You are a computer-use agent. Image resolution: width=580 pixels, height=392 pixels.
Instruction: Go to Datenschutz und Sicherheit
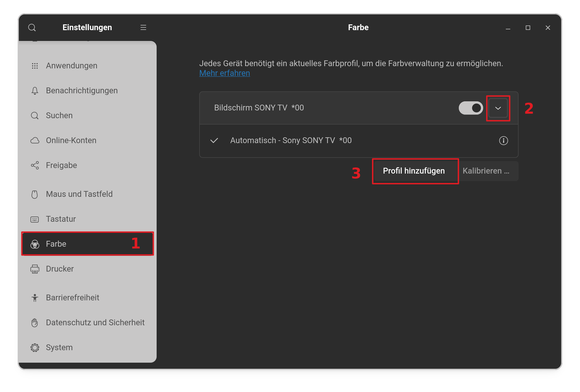pyautogui.click(x=95, y=323)
